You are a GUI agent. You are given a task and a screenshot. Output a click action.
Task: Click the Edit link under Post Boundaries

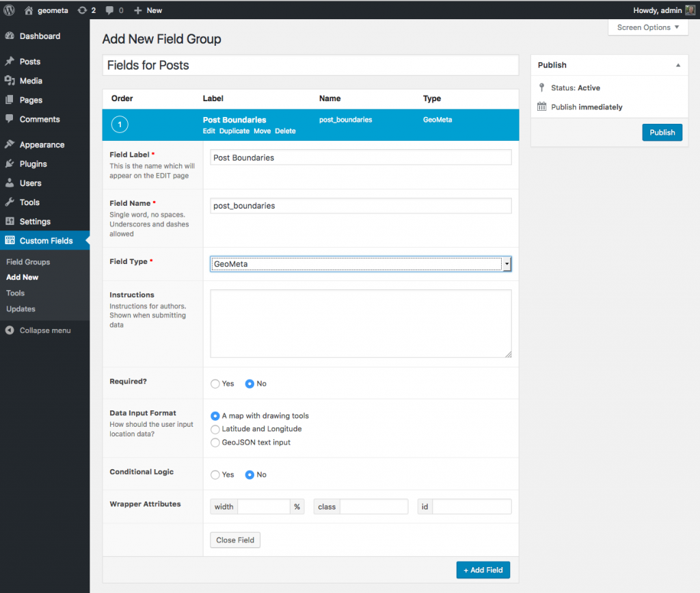209,131
